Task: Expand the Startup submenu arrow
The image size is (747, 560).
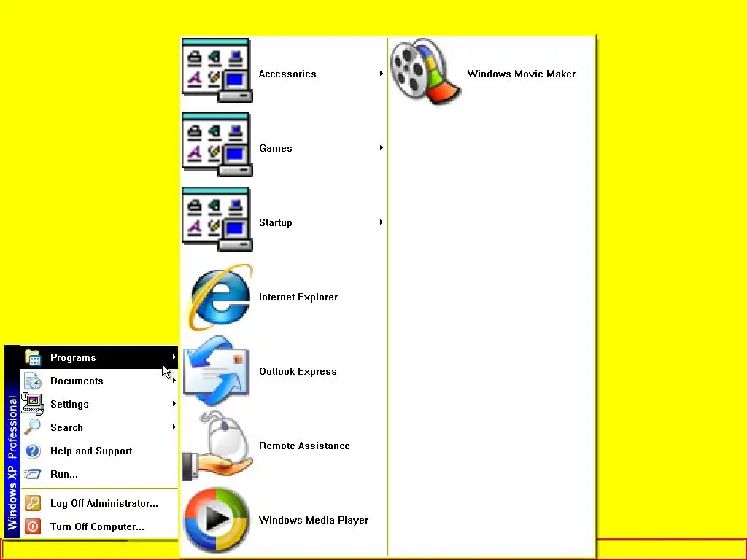Action: coord(381,222)
